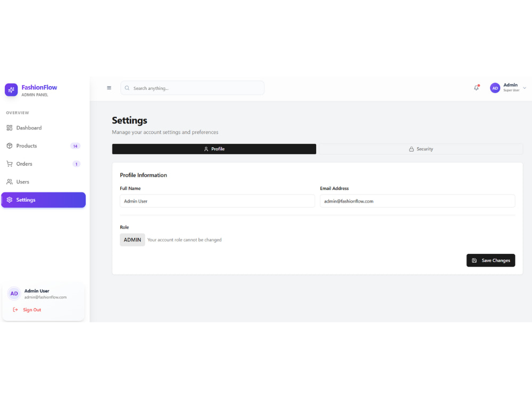The width and height of the screenshot is (532, 399).
Task: Click the Orders count badge 1
Action: [x=76, y=164]
